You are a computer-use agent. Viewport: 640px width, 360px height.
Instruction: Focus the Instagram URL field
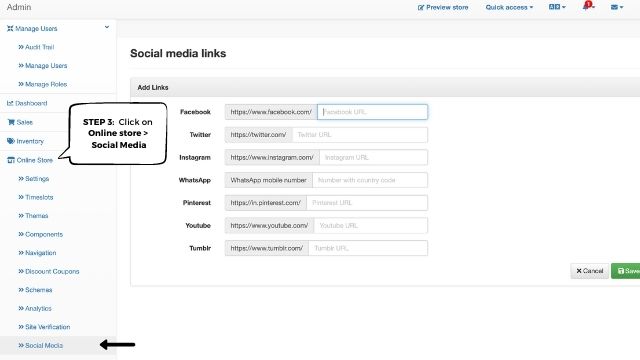(373, 157)
